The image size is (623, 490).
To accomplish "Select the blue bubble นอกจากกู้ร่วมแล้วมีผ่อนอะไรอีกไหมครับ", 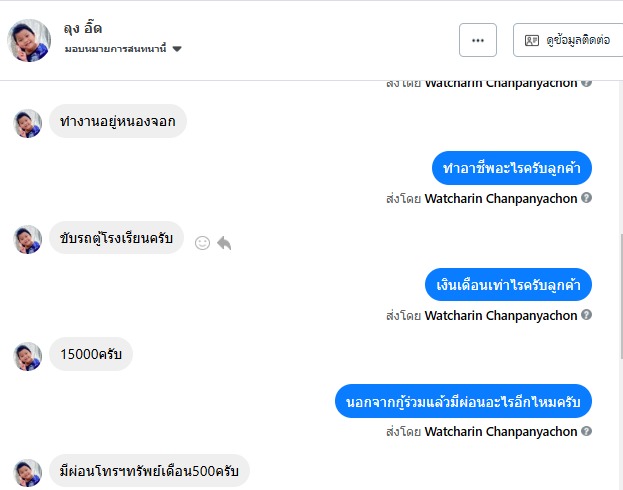I will click(463, 402).
